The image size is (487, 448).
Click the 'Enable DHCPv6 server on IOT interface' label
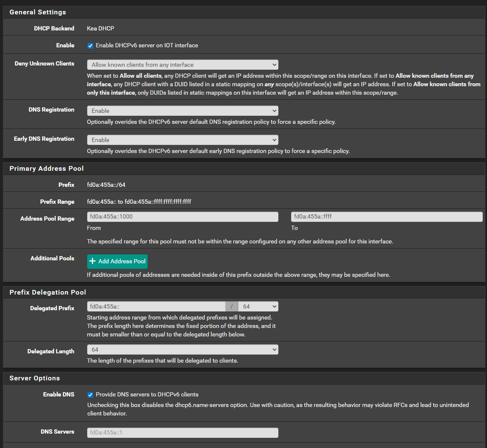click(147, 45)
